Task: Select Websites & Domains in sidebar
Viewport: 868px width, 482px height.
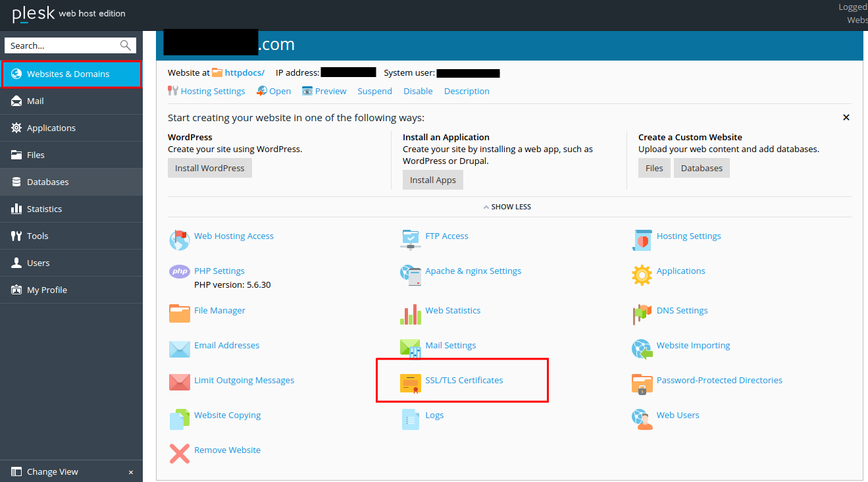Action: click(68, 74)
